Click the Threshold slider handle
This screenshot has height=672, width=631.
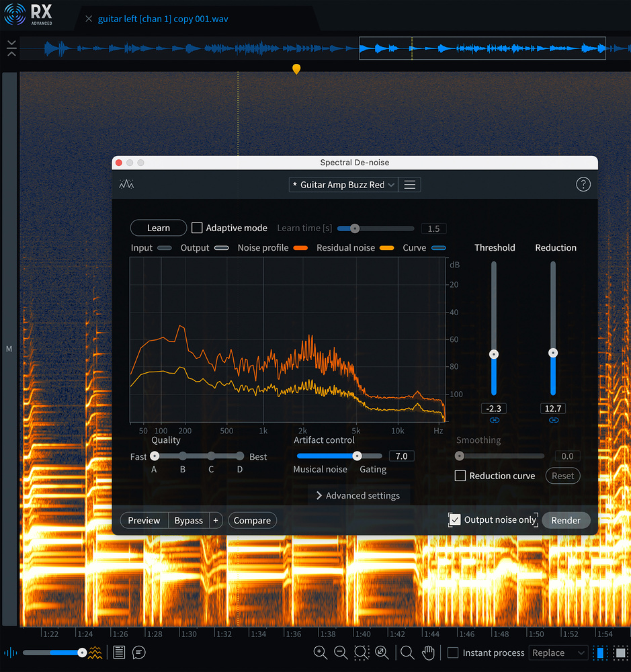[x=494, y=354]
